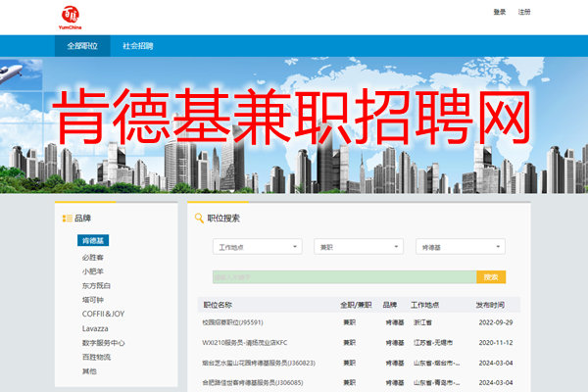This screenshot has height=392, width=588.
Task: Click the keyword search input field
Action: (x=344, y=277)
